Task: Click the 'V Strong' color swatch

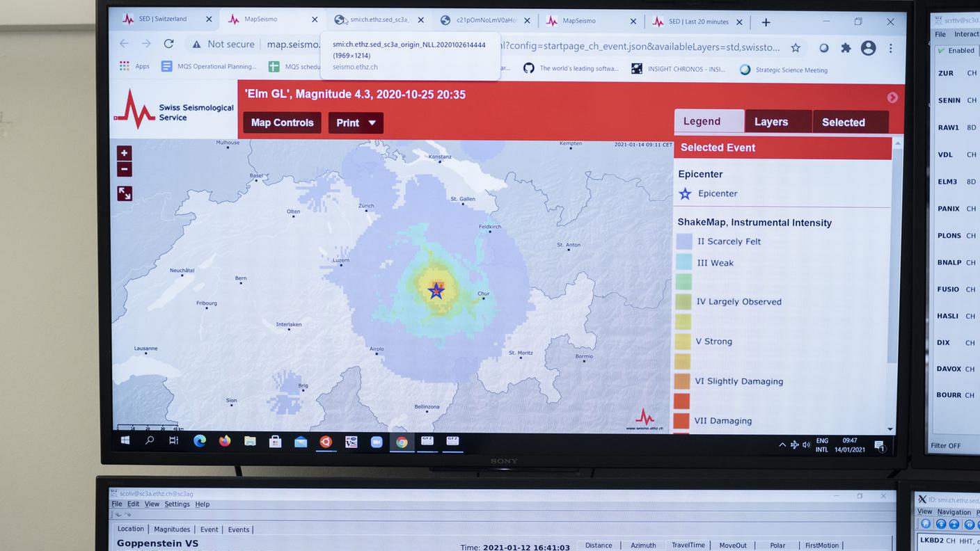Action: (x=683, y=342)
